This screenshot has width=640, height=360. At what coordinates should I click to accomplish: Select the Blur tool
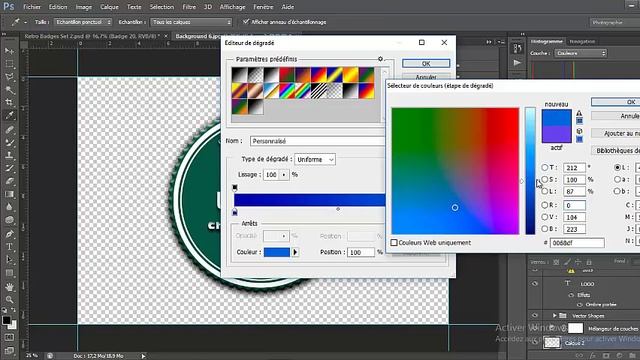(x=9, y=207)
